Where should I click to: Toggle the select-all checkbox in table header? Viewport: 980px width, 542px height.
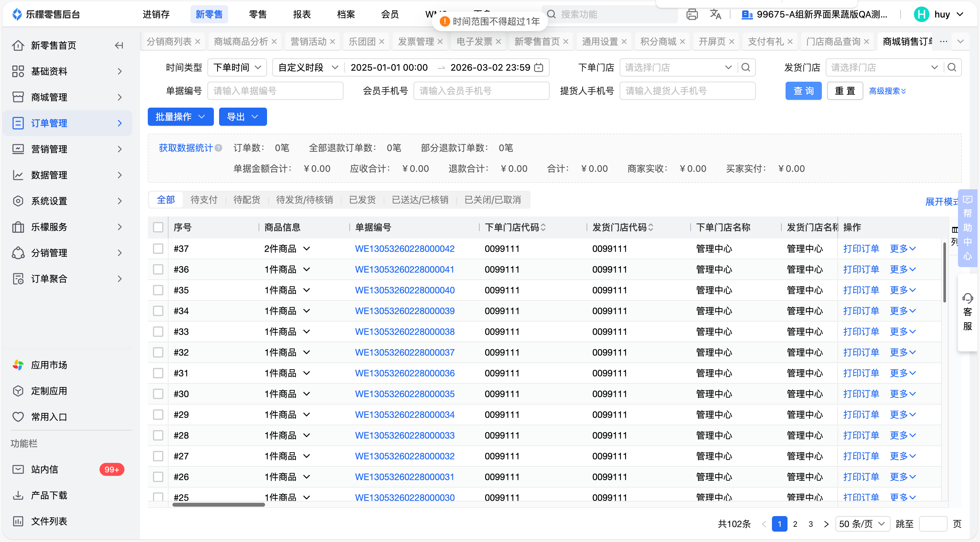(158, 227)
